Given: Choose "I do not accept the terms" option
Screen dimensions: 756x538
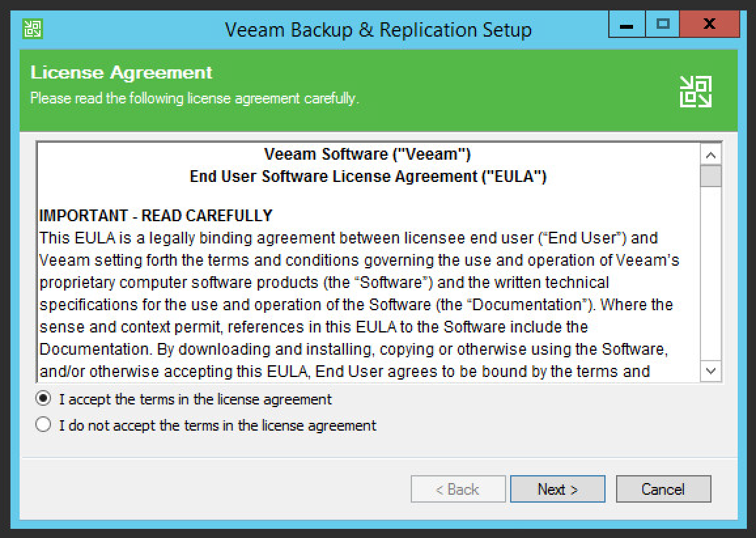Looking at the screenshot, I should coord(44,425).
